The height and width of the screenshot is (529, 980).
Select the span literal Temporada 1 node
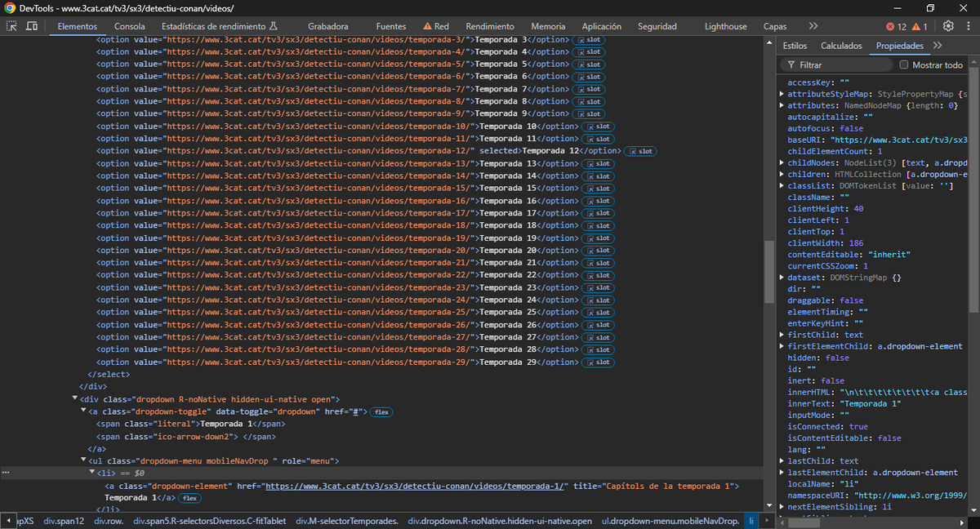(191, 425)
